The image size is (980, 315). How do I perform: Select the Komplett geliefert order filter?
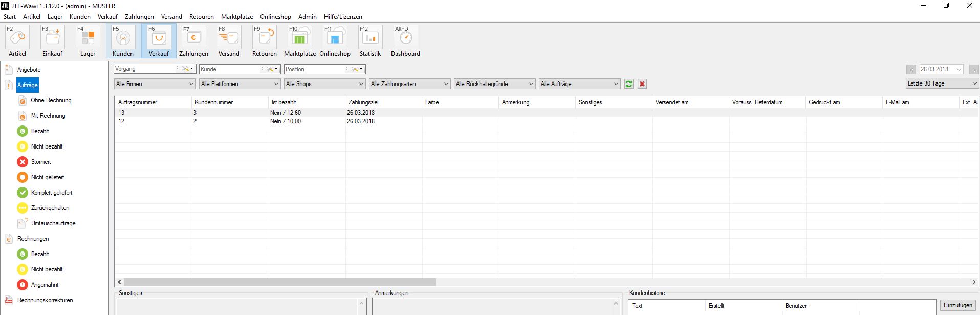click(x=51, y=193)
